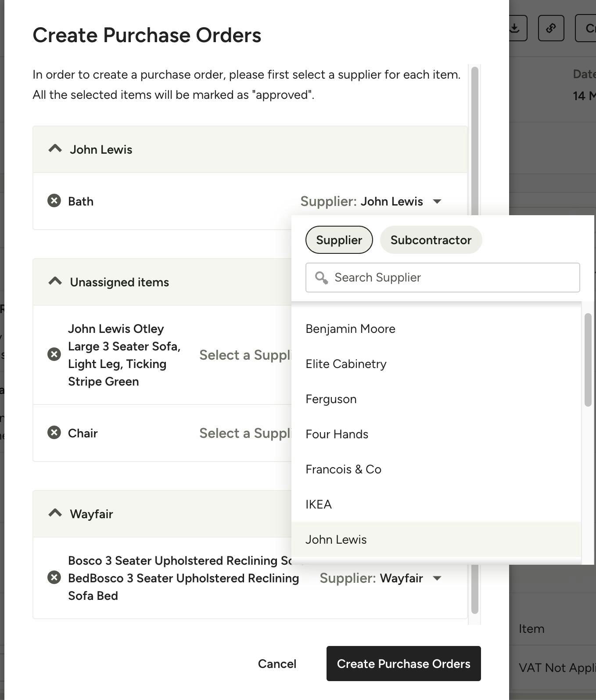Remove the John Lewis Otley sofa item

click(x=54, y=354)
